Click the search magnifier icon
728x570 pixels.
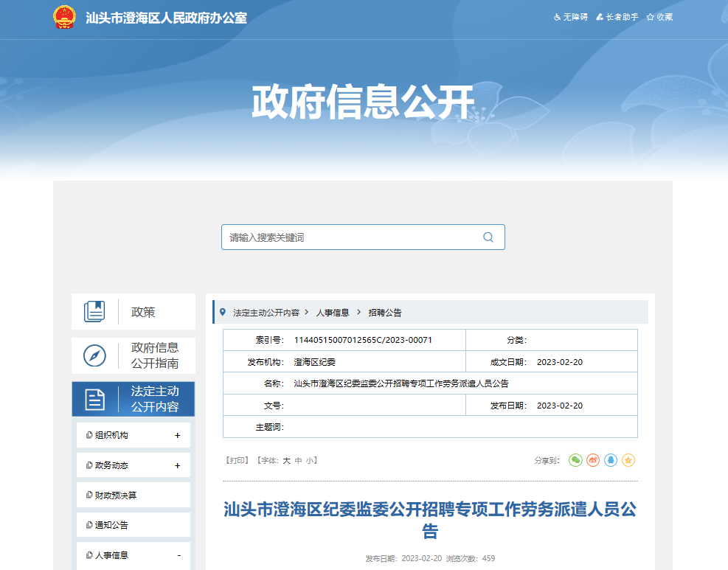coord(488,237)
